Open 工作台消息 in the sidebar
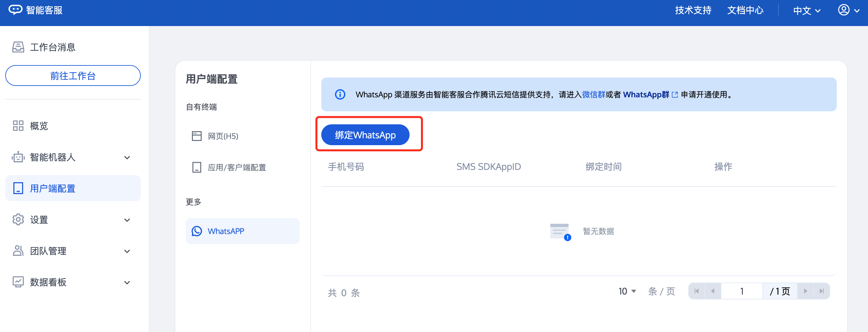The width and height of the screenshot is (868, 332). (x=73, y=47)
